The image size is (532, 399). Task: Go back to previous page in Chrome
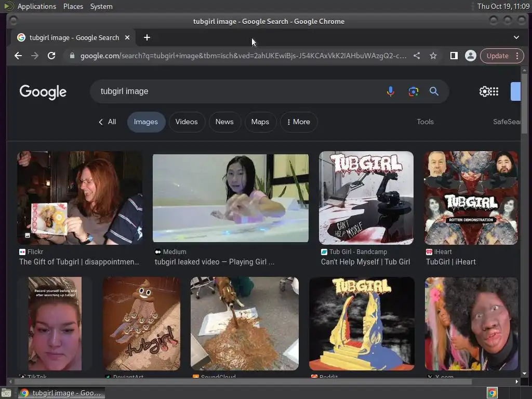[18, 56]
